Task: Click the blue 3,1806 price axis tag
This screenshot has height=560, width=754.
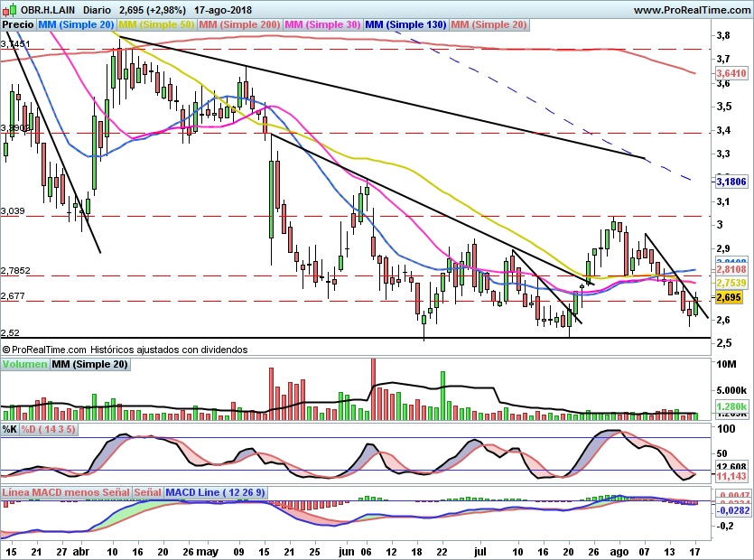Action: point(731,182)
